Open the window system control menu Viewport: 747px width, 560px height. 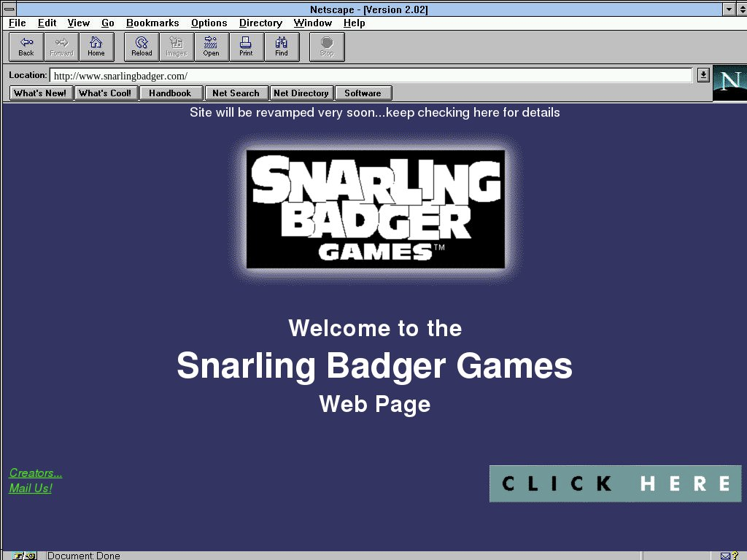point(9,9)
